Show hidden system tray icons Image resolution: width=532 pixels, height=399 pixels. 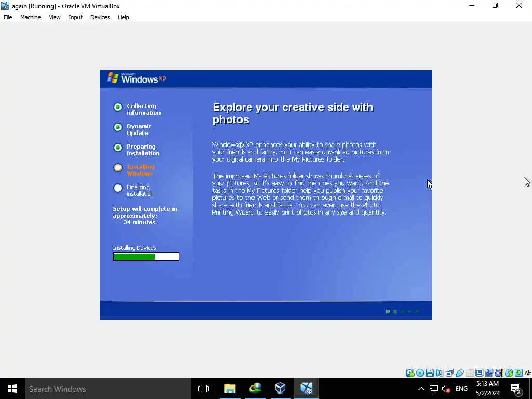pos(421,389)
